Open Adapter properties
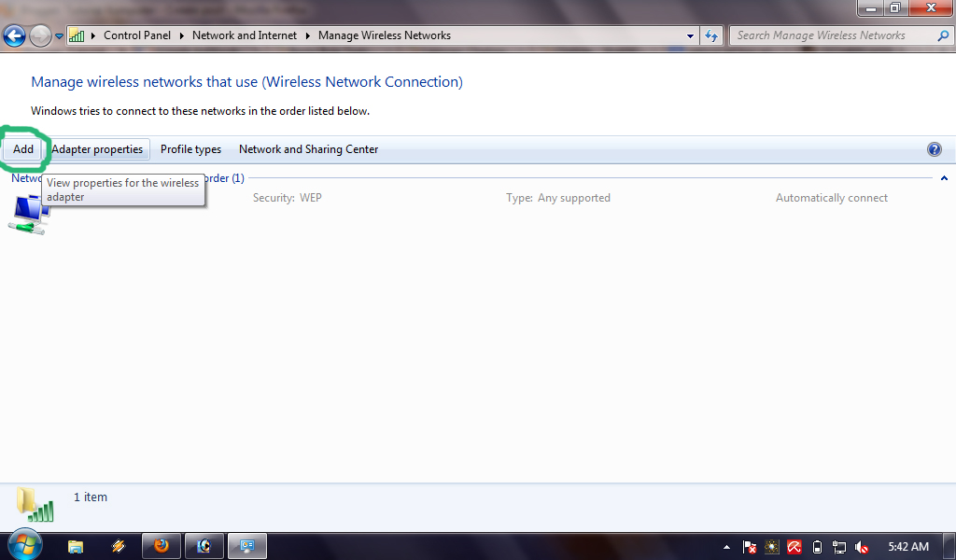 pos(97,149)
